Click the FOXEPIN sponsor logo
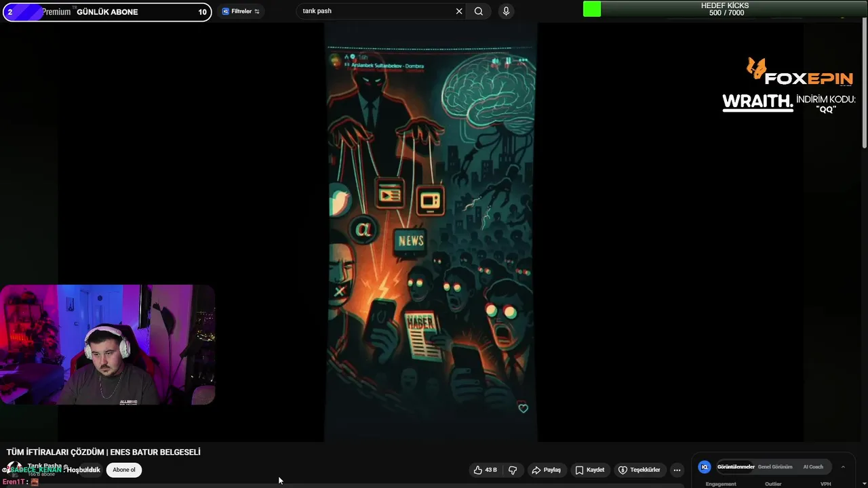The image size is (868, 488). [x=800, y=73]
